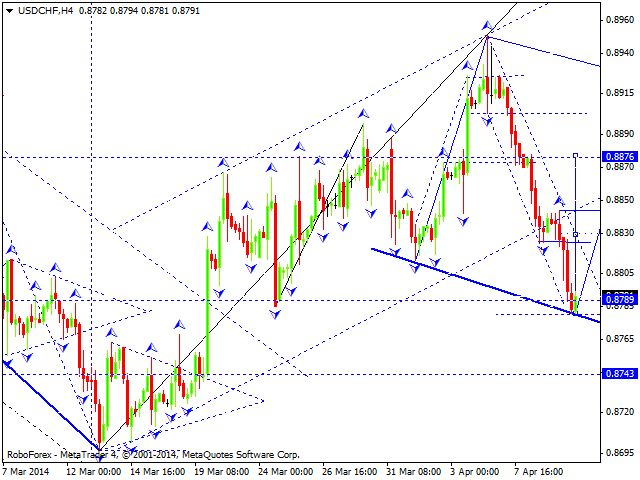
Task: Select the 14 Mar 16:00 time label
Action: click(x=158, y=472)
